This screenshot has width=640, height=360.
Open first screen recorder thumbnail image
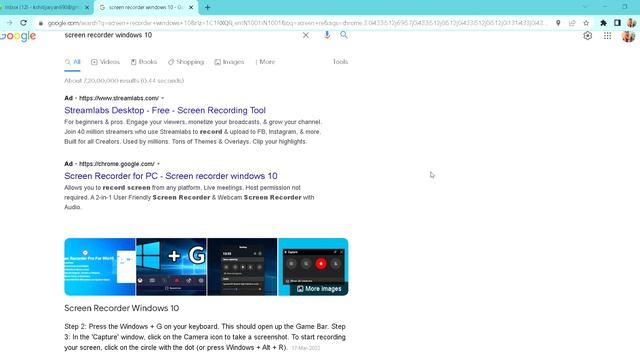pyautogui.click(x=100, y=267)
